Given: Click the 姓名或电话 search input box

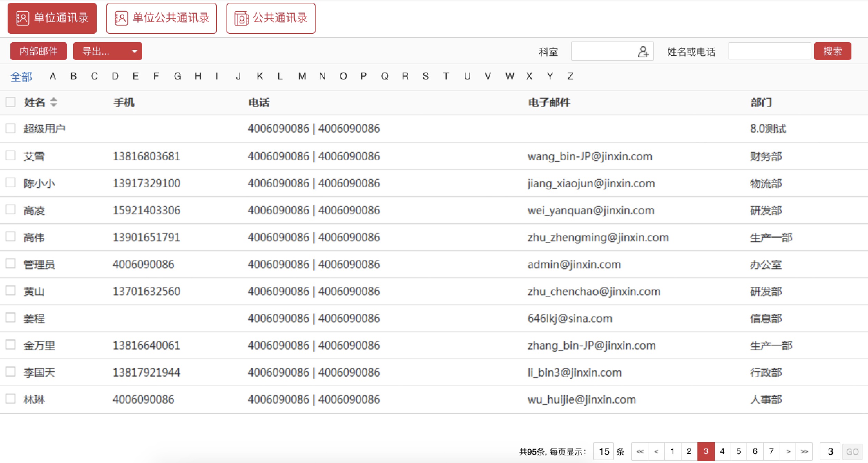Looking at the screenshot, I should click(769, 51).
